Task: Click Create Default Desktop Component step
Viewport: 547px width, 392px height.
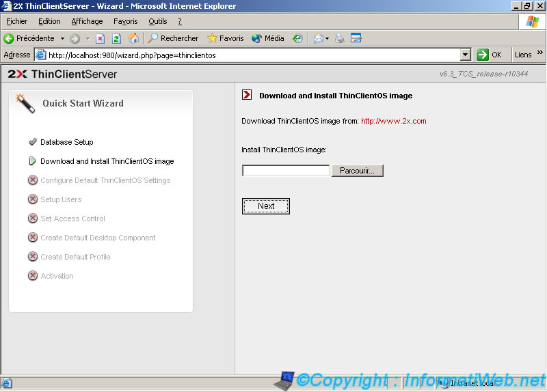Action: 98,238
